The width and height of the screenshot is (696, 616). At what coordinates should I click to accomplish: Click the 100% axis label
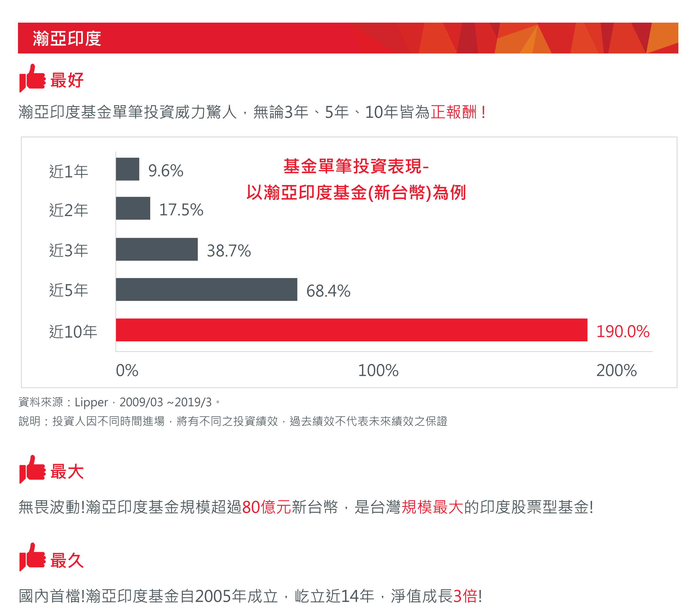(x=378, y=370)
